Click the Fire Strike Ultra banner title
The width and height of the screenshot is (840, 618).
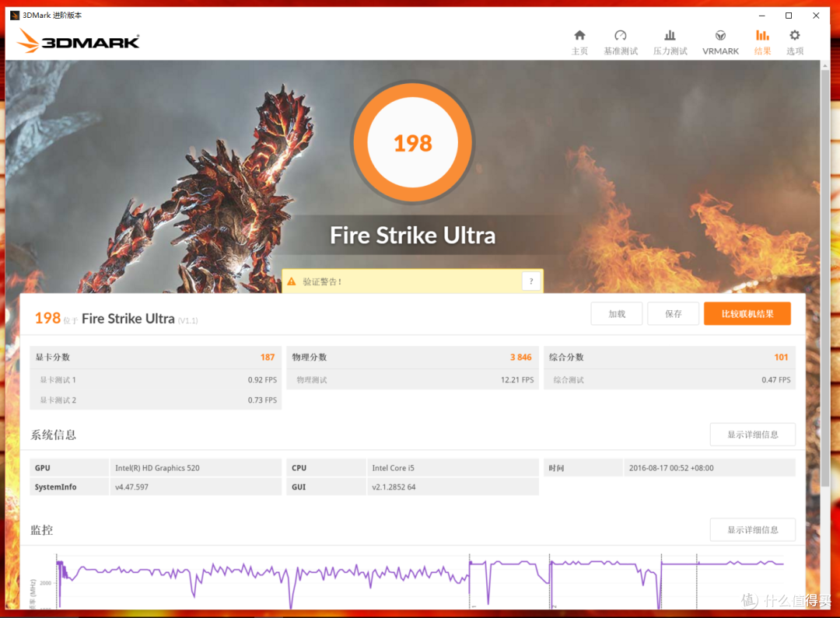[x=412, y=236]
